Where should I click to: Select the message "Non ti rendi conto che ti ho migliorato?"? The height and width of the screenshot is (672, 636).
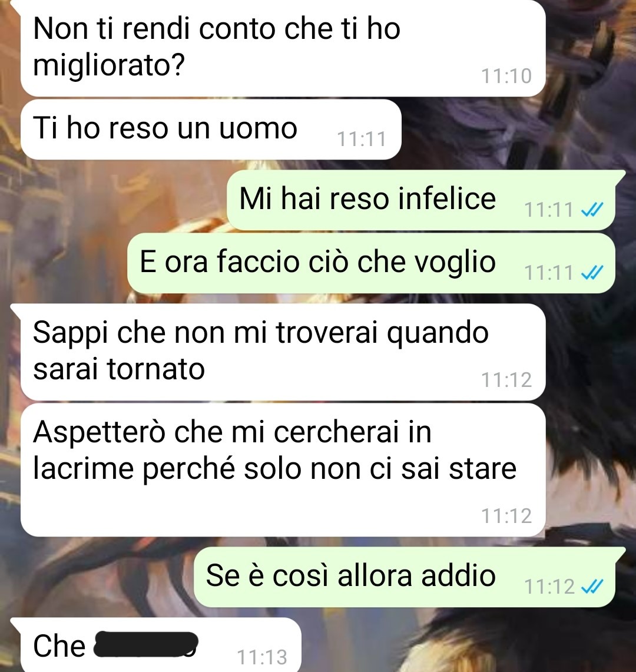[283, 48]
